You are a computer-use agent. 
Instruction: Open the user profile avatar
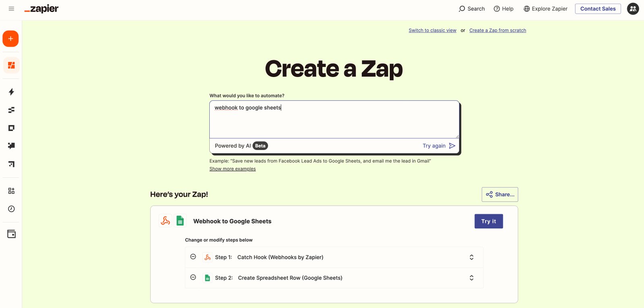point(633,8)
